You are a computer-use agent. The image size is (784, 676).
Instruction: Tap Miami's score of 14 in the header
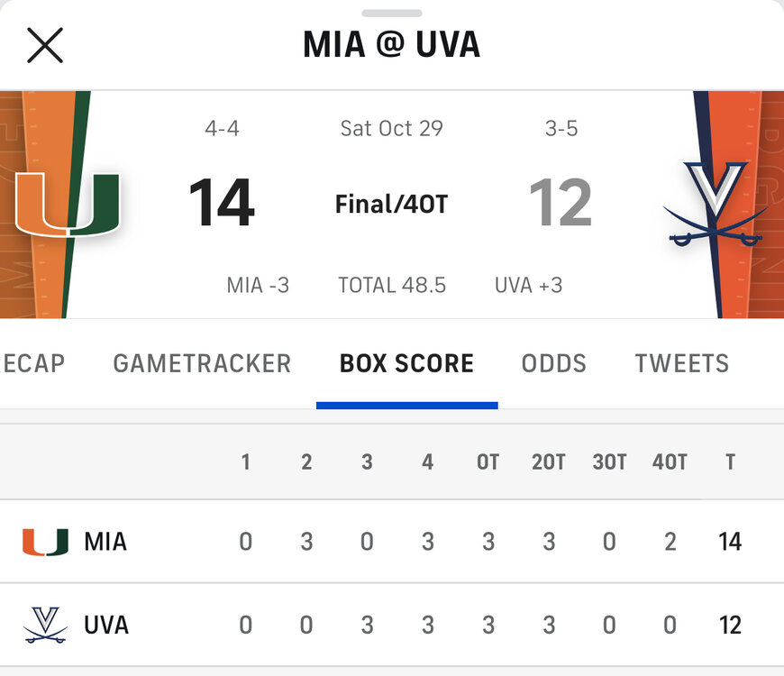point(222,204)
